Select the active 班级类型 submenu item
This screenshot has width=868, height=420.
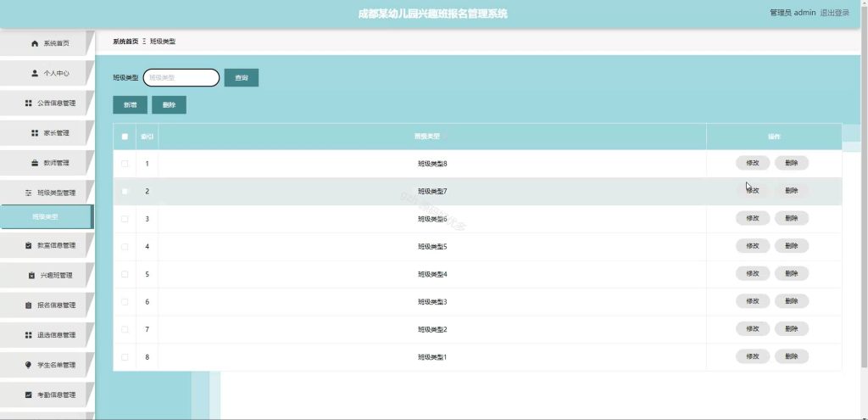(x=47, y=216)
